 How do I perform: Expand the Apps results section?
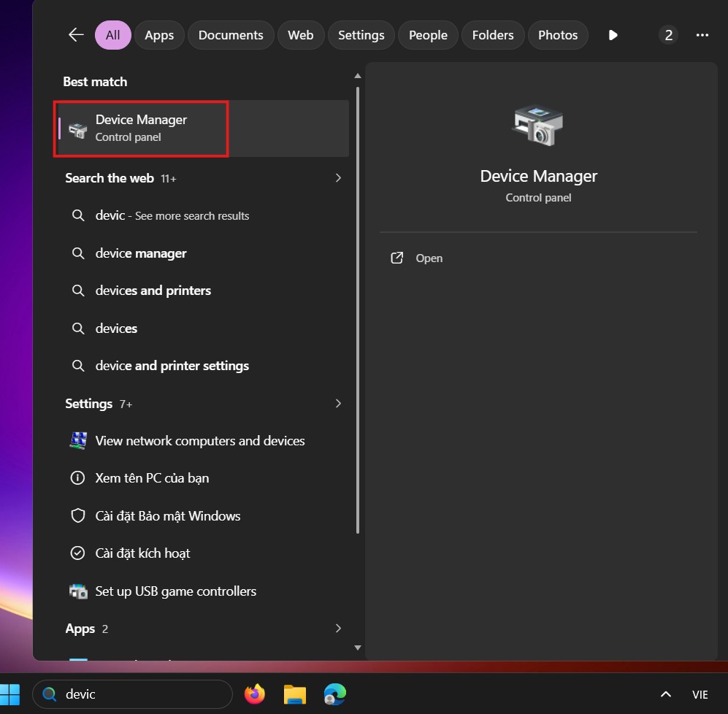337,629
